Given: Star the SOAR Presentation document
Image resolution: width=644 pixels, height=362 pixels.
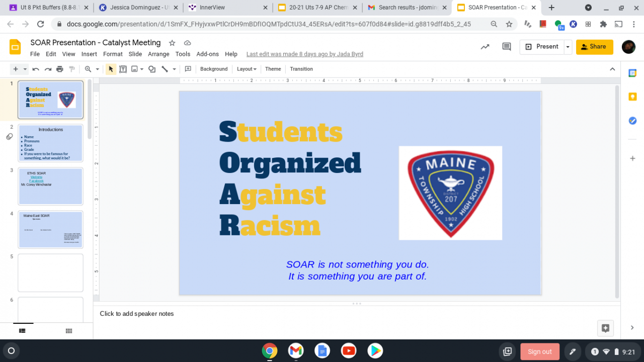Looking at the screenshot, I should (x=172, y=43).
